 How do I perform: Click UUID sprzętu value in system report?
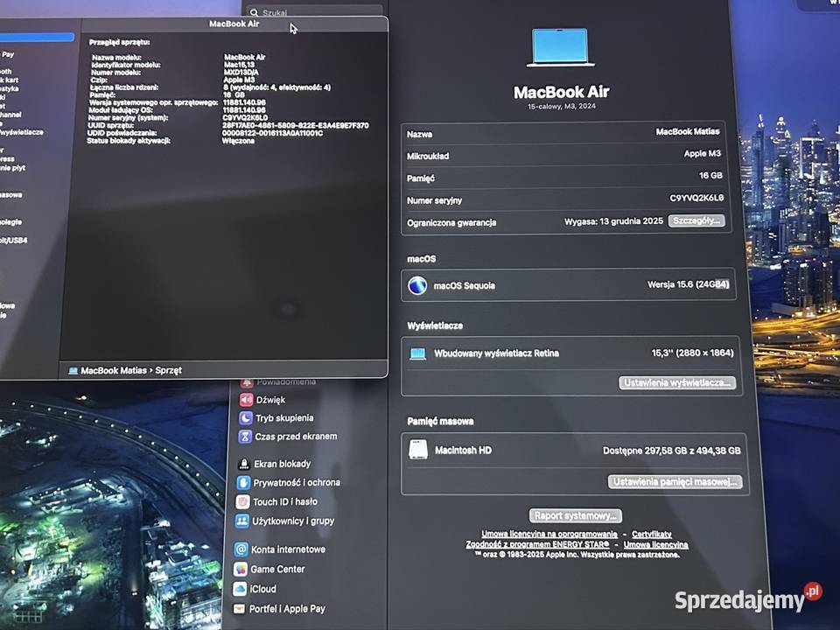[296, 125]
